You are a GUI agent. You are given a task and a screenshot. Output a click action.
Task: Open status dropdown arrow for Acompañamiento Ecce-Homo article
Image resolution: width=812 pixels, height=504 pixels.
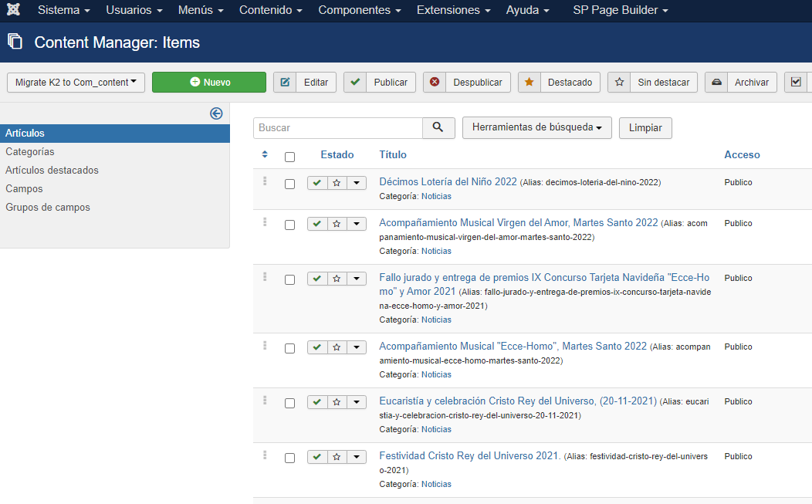click(357, 347)
